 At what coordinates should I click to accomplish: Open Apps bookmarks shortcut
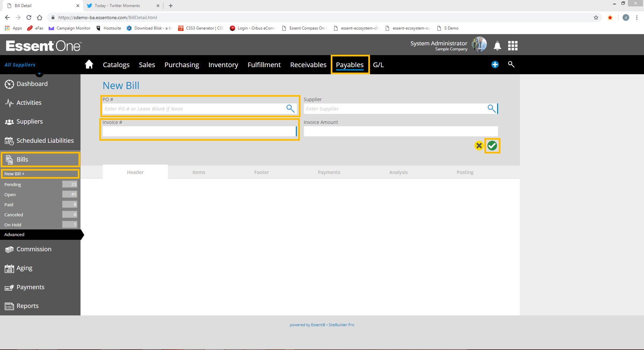point(13,28)
